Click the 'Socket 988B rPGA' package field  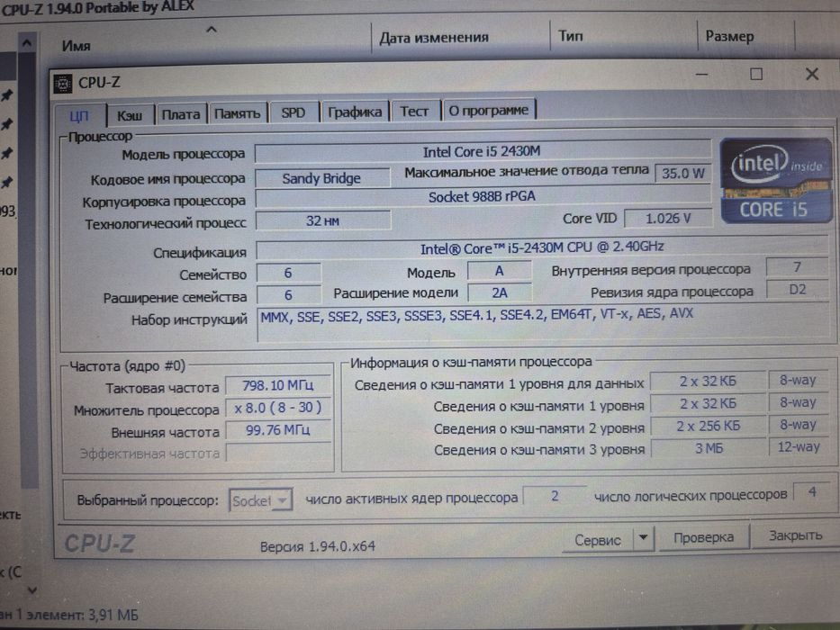point(483,196)
